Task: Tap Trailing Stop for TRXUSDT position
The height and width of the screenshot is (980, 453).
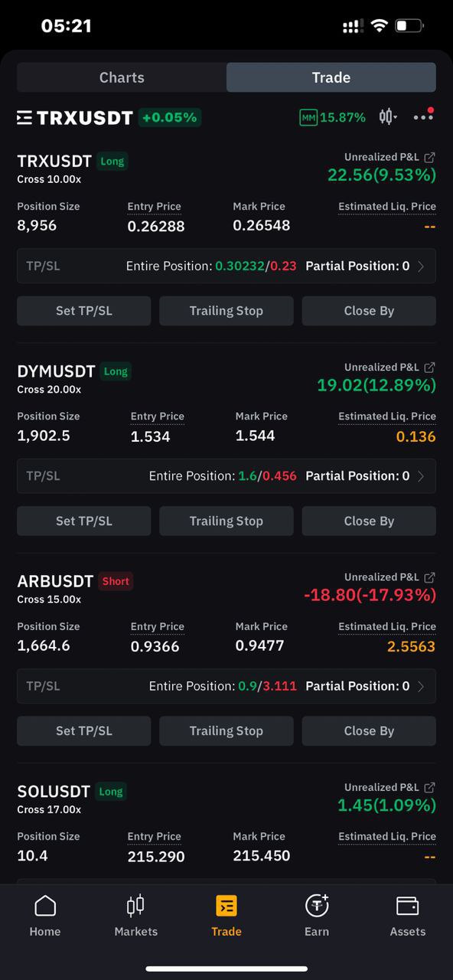Action: point(226,311)
